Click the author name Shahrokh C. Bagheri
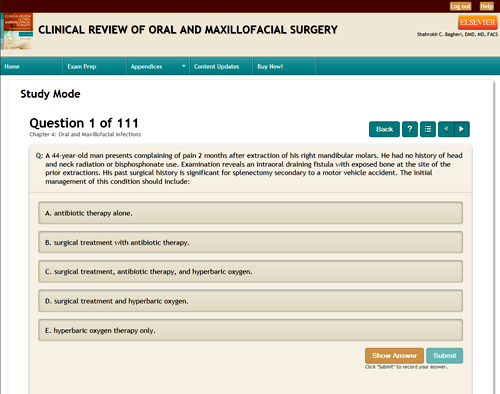Screen dimensions: 500x394 coord(457,34)
